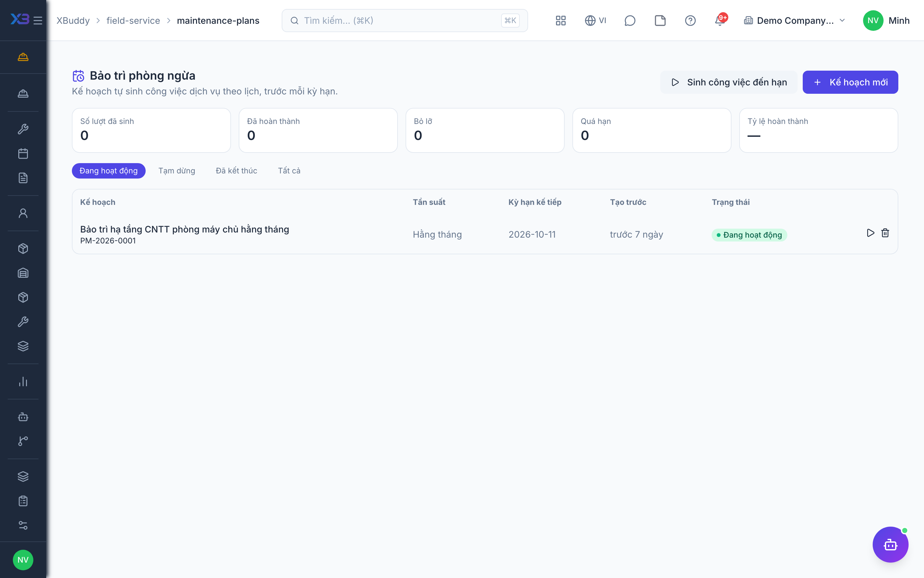Click the 2026-10-11 due date cell
Viewport: 924px width, 578px height.
tap(532, 234)
